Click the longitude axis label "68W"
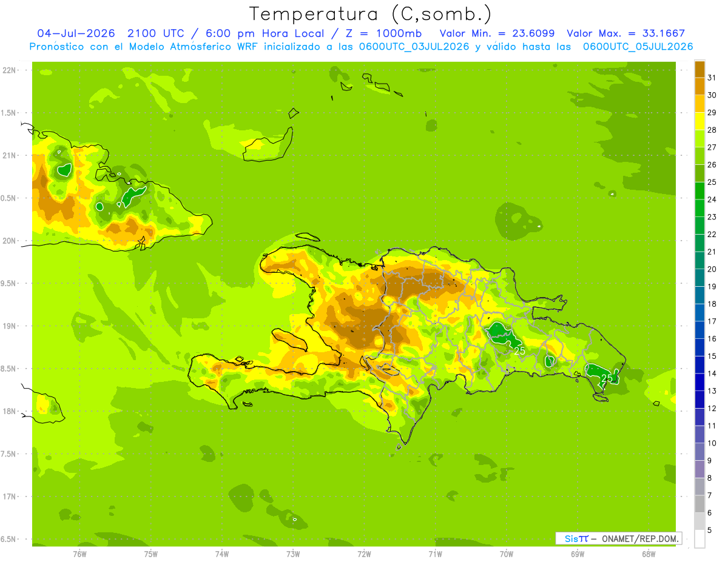The image size is (728, 562). 649,554
